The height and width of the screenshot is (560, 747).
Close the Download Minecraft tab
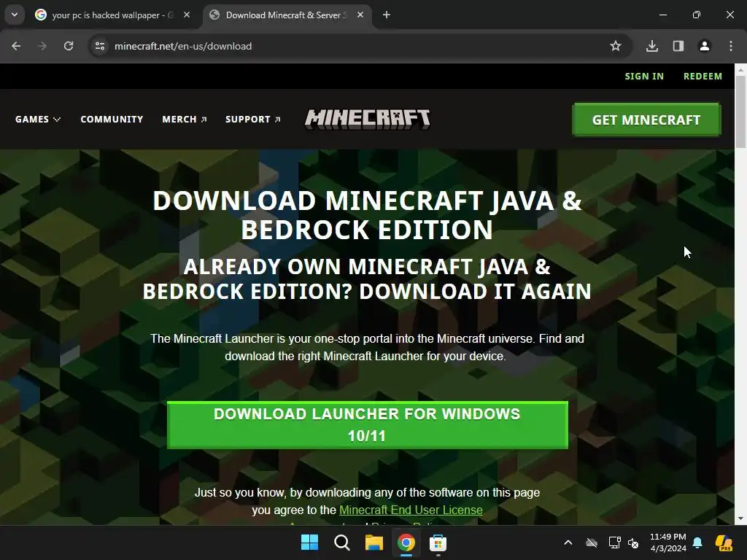(x=360, y=15)
